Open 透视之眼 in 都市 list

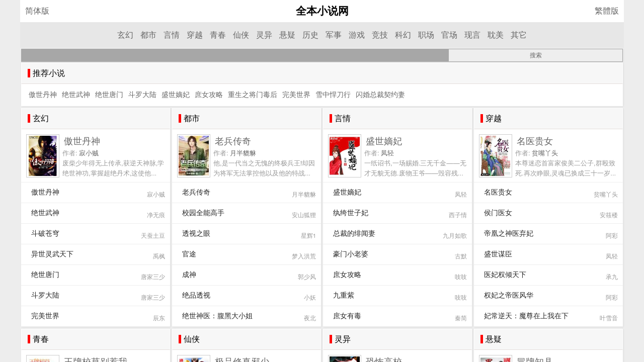click(x=196, y=233)
